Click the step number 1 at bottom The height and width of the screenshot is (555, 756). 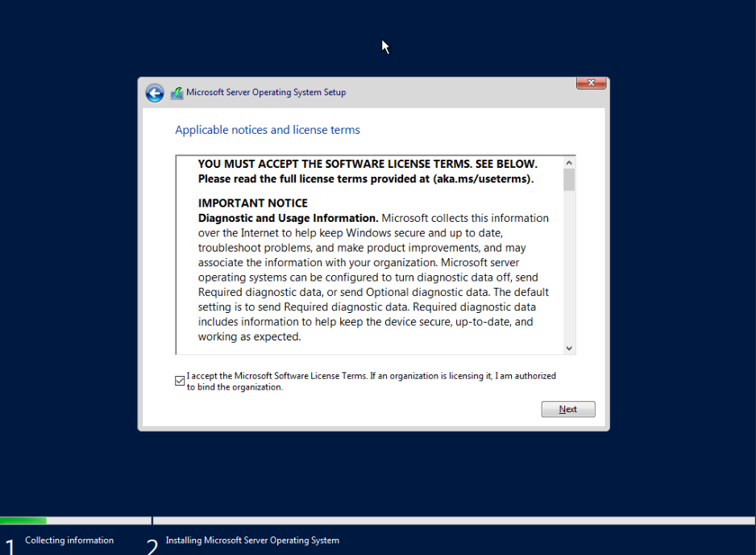tap(10, 547)
